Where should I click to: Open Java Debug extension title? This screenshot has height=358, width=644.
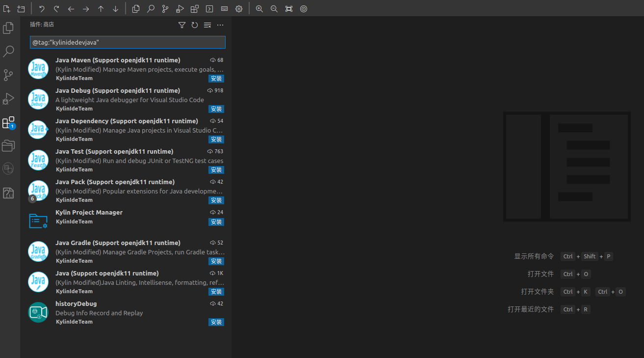(118, 90)
